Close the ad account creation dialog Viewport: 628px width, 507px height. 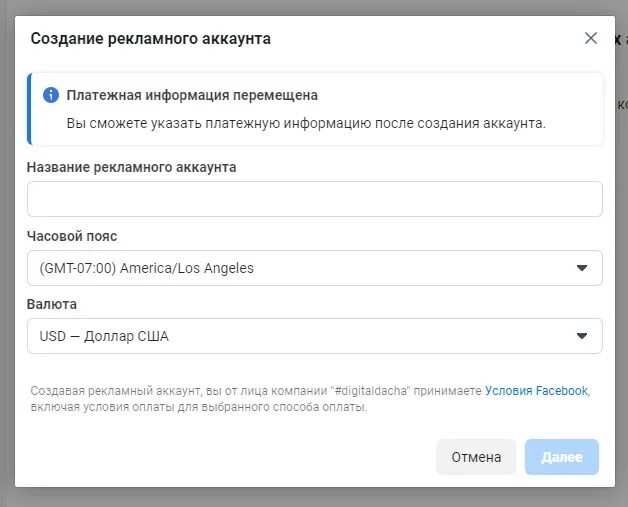(591, 38)
